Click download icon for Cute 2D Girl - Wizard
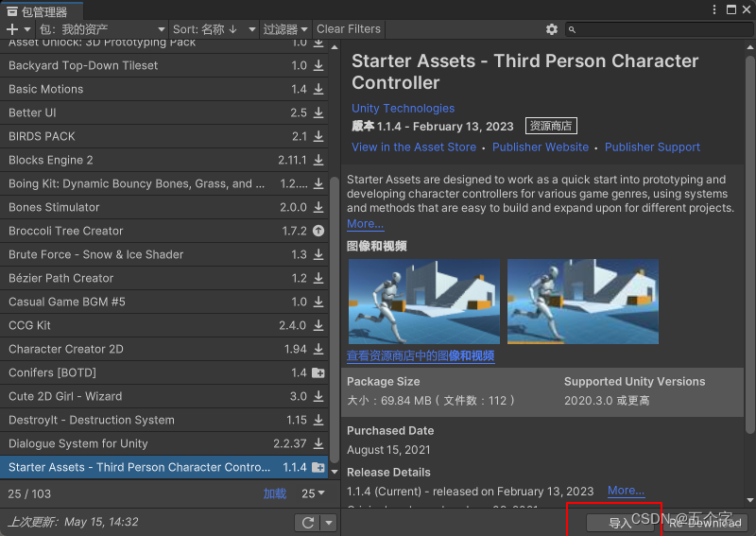This screenshot has height=536, width=756. [x=318, y=396]
